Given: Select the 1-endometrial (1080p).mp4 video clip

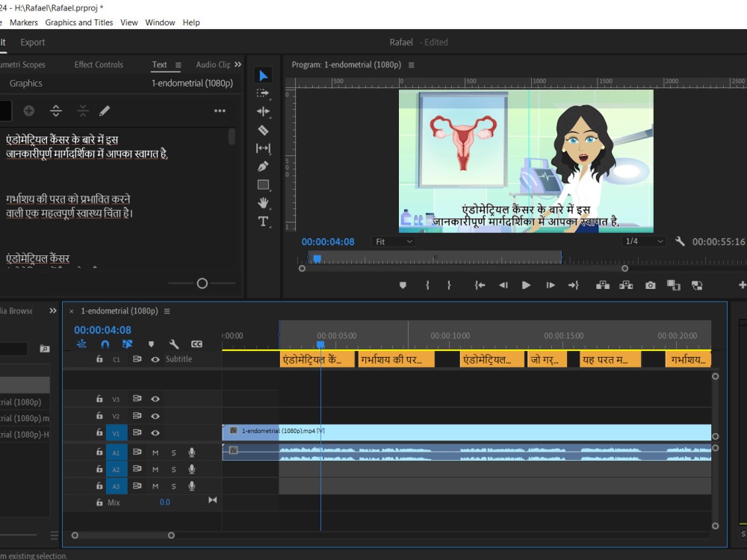Looking at the screenshot, I should coord(466,432).
